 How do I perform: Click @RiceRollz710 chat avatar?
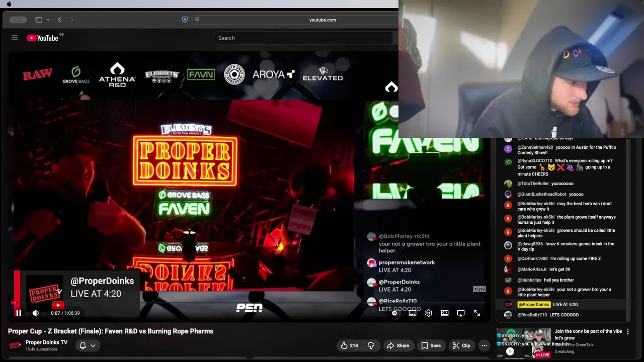[508, 315]
